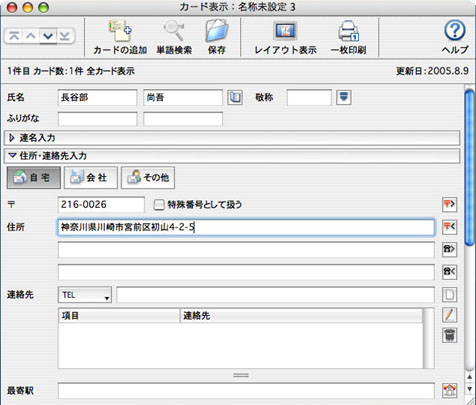Select the 会社 address tab
Image resolution: width=476 pixels, height=405 pixels.
point(91,178)
